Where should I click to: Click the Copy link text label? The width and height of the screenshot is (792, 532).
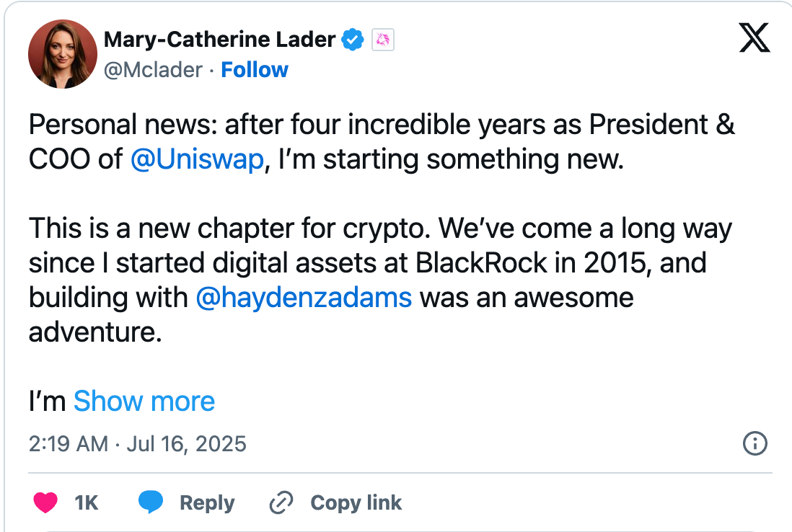[356, 502]
